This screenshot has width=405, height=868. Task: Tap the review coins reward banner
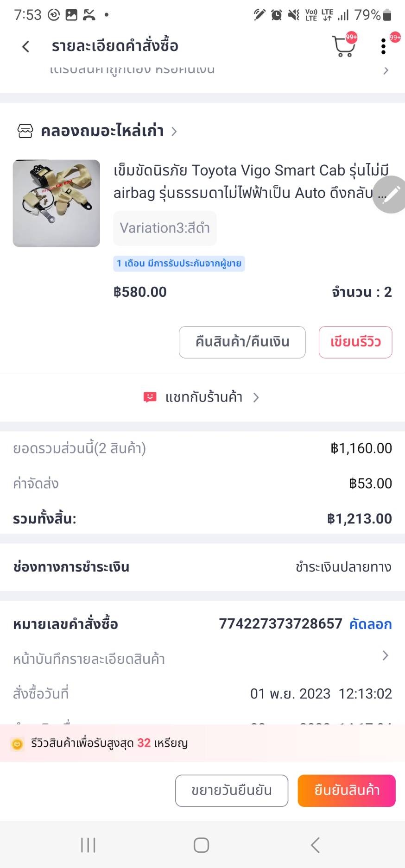tap(109, 743)
